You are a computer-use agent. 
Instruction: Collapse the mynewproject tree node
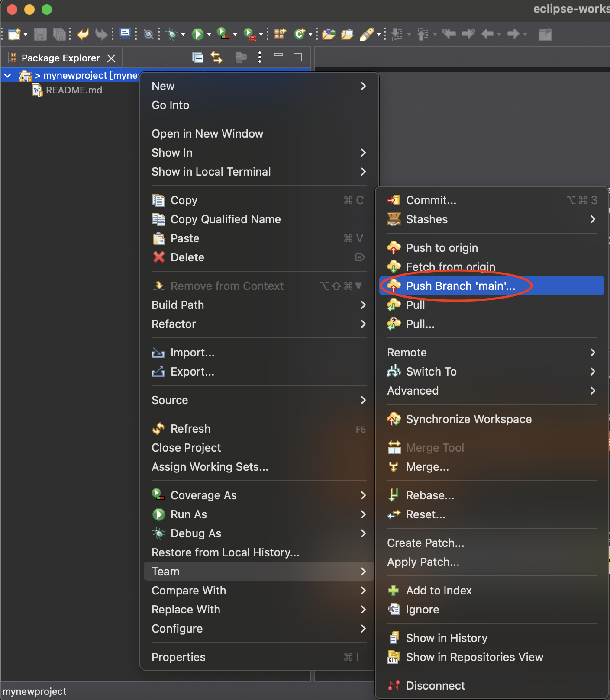click(8, 76)
